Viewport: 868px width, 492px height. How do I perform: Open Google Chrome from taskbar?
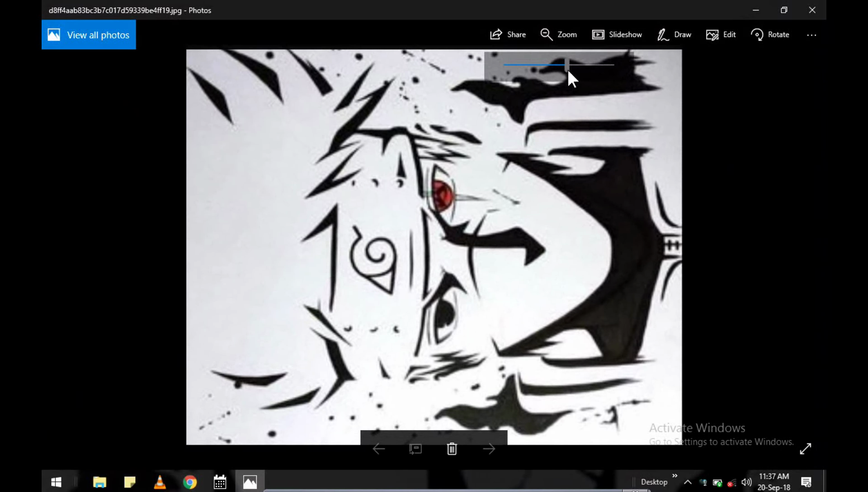190,482
